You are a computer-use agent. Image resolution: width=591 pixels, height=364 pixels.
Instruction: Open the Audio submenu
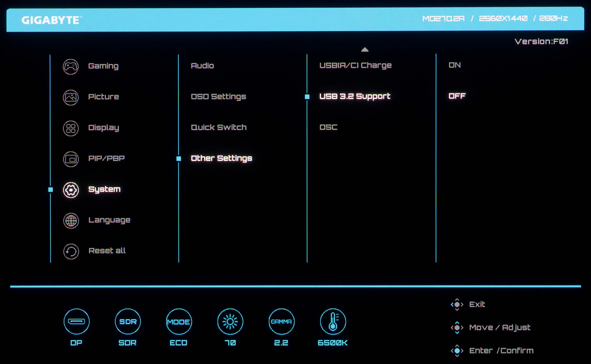(x=202, y=66)
